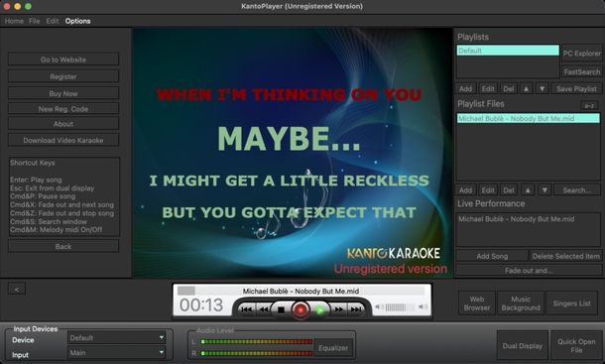
Task: Click the low-volume speaker icon
Action: 379,306
